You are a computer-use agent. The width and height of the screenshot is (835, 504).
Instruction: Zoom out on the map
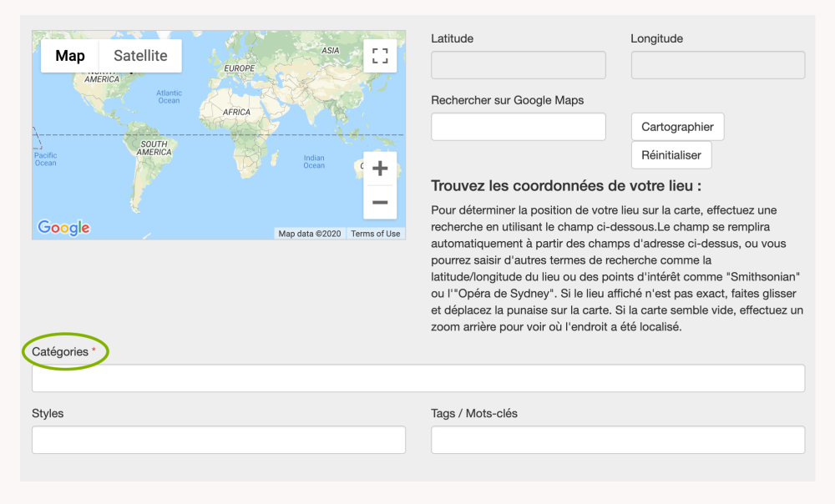[380, 202]
